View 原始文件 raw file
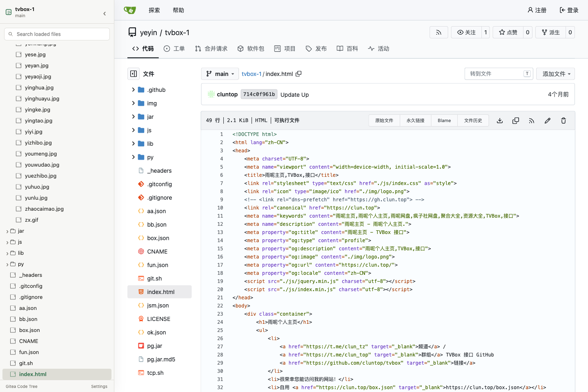 tap(384, 120)
